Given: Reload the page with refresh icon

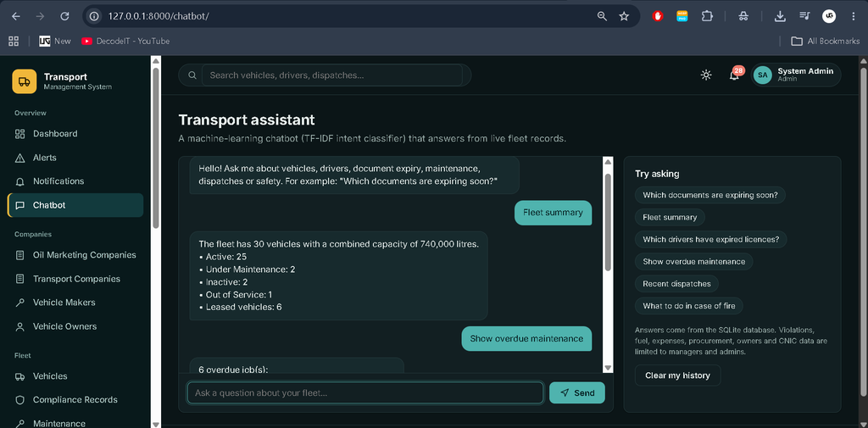Looking at the screenshot, I should [x=64, y=16].
